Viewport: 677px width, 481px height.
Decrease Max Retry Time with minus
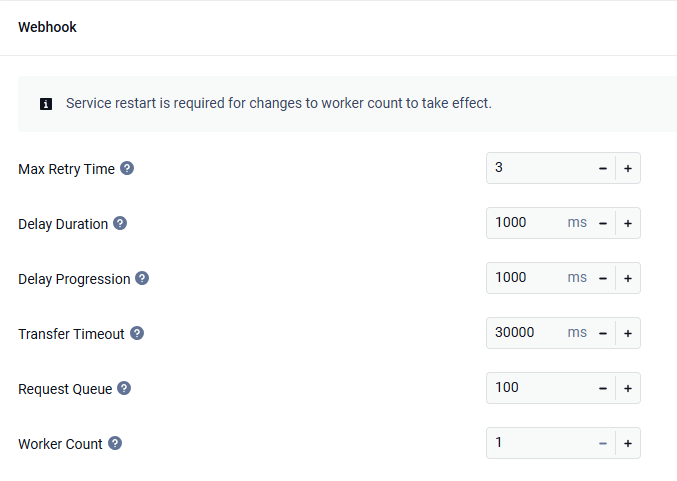[603, 168]
